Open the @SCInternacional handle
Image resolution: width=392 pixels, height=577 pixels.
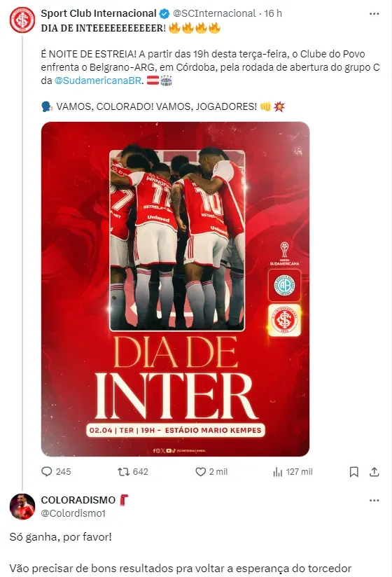(214, 13)
